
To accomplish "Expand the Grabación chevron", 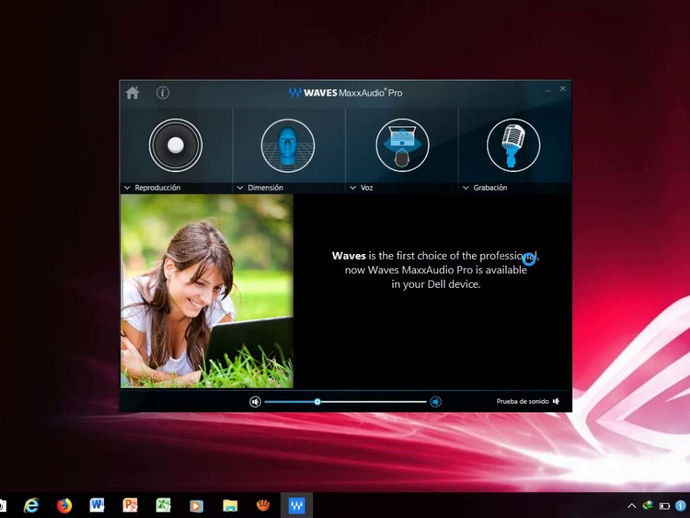I will tap(466, 188).
